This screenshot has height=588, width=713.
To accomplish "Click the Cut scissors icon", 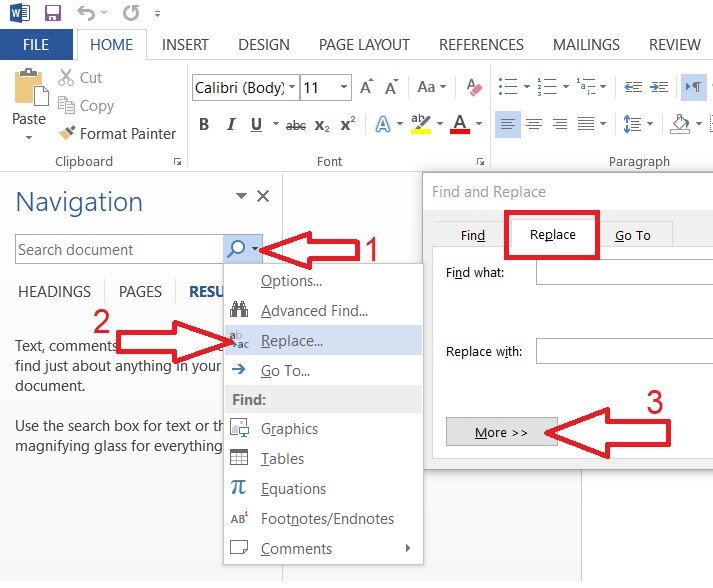I will (67, 77).
